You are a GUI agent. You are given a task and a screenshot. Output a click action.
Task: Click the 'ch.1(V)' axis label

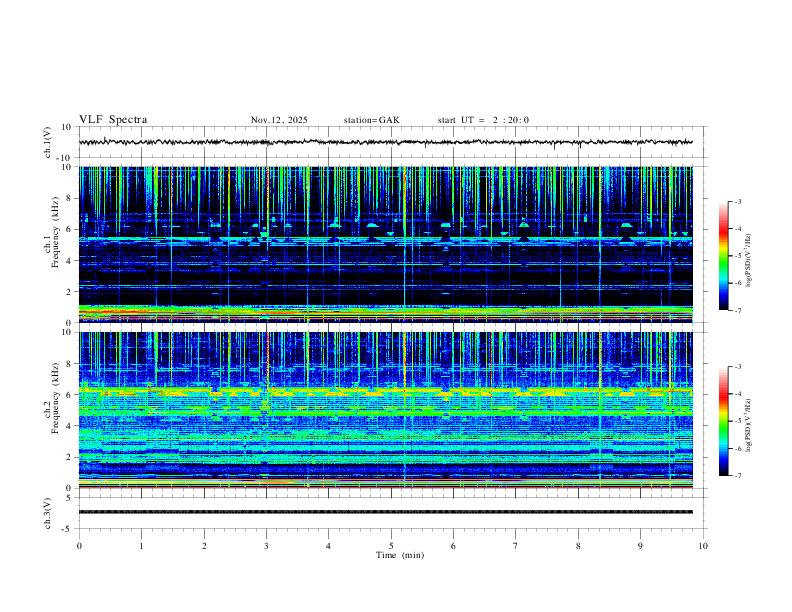[x=48, y=142]
